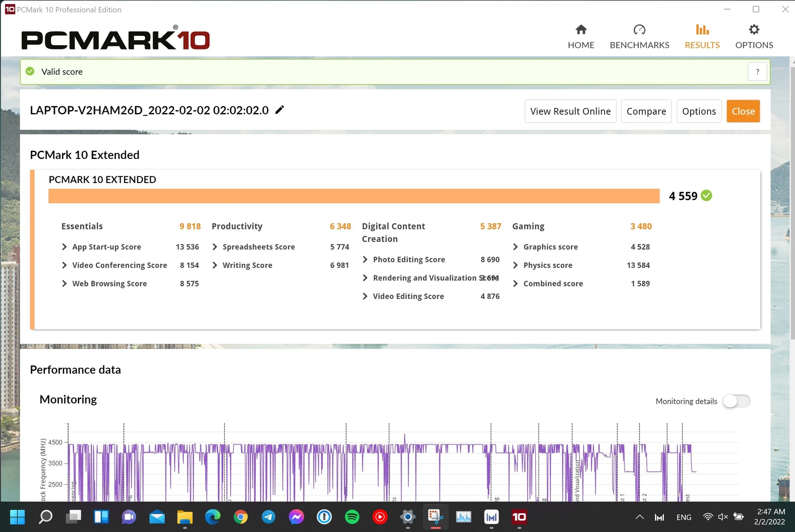Expand Video Editing Score details
This screenshot has height=532, width=795.
[x=365, y=296]
